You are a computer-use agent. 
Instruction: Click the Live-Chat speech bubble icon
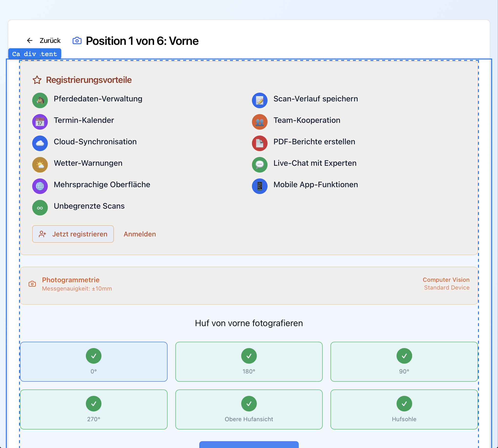coord(259,165)
